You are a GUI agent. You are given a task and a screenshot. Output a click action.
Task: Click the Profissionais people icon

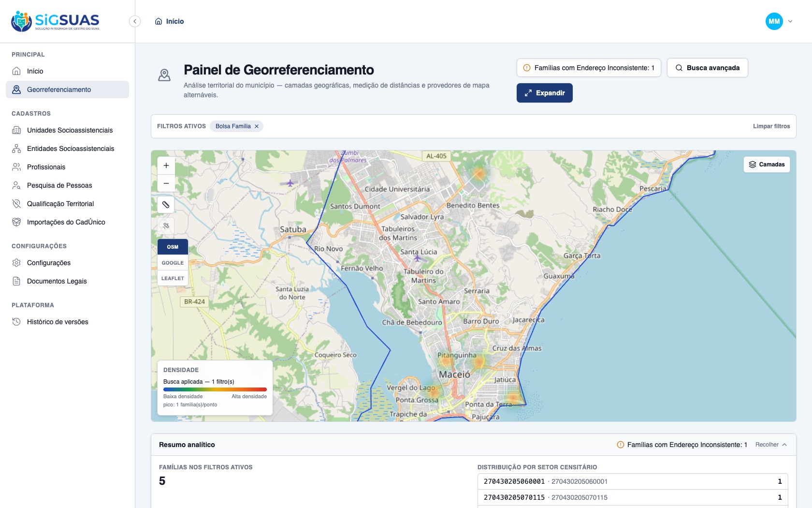point(16,167)
